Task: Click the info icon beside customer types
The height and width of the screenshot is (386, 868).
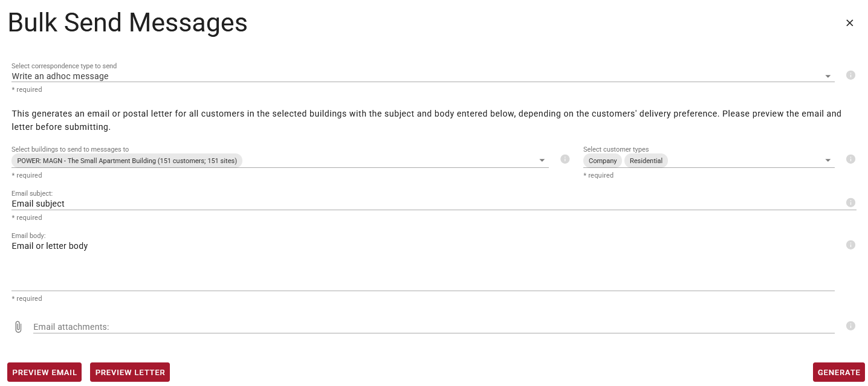Action: 850,159
